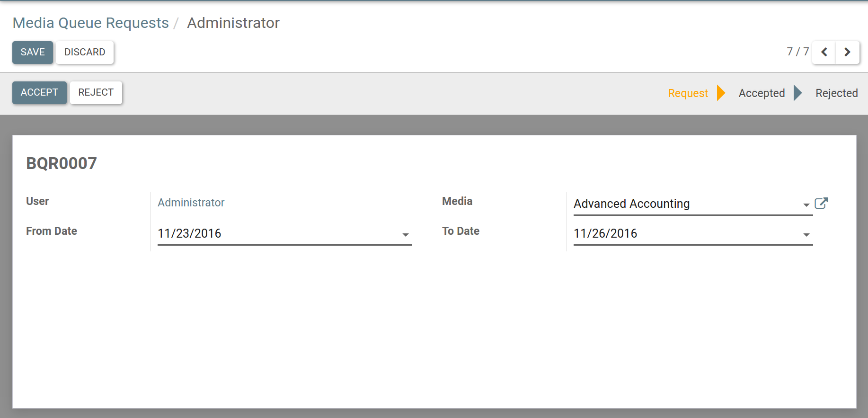Select the Accepted status stage
The height and width of the screenshot is (418, 868).
(x=762, y=93)
